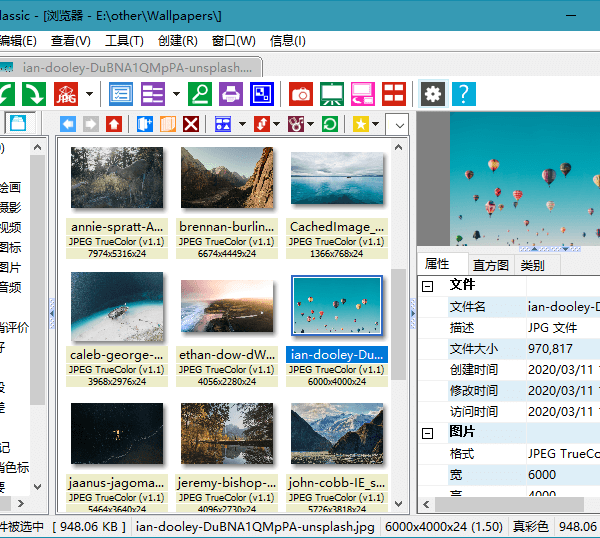The image size is (600, 538).
Task: Click the dark red X delete icon
Action: 190,124
